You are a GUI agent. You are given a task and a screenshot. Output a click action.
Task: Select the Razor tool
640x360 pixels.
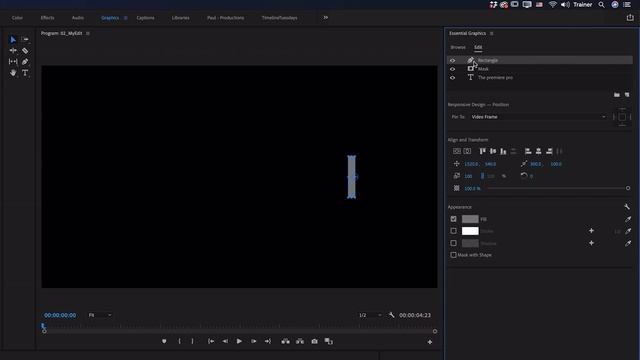(x=25, y=51)
